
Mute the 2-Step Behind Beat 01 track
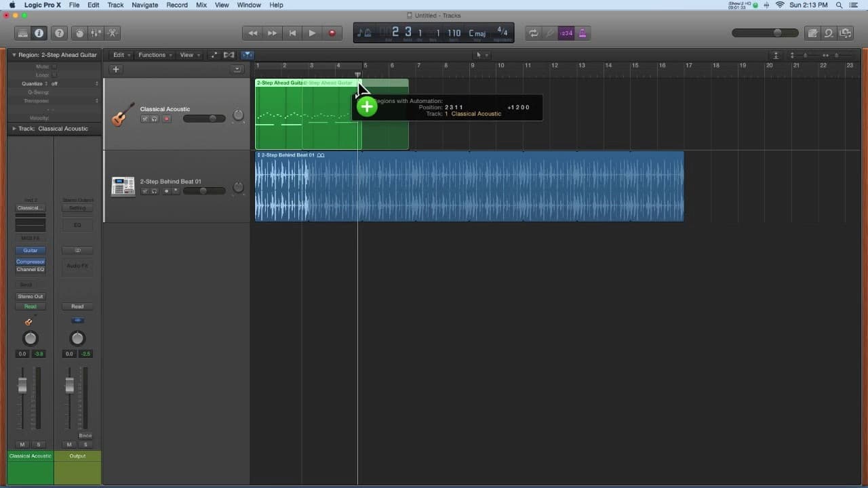[x=144, y=191]
